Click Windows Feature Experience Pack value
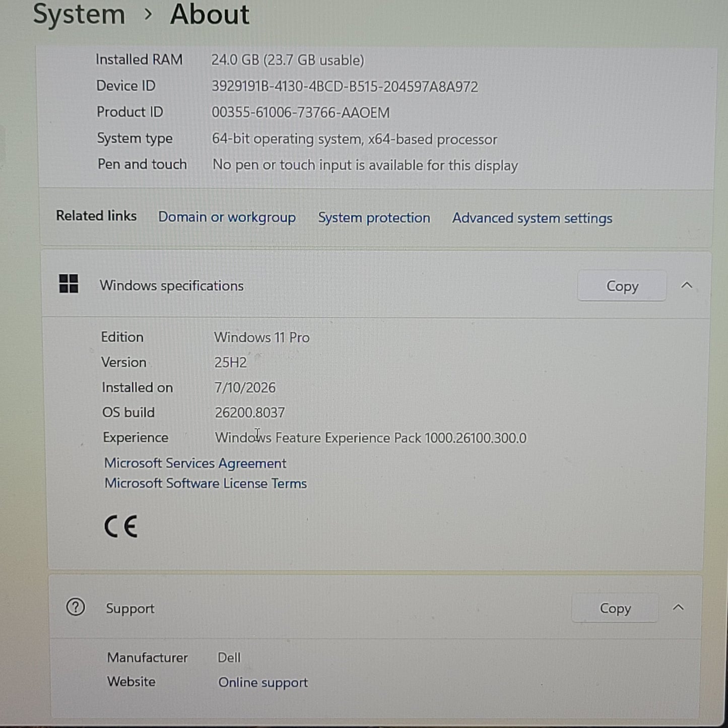The height and width of the screenshot is (728, 728). point(371,438)
